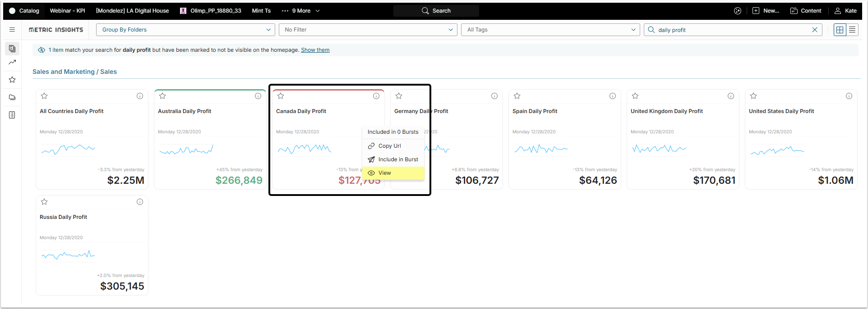Expand the Group By Folders dropdown
The image size is (868, 309).
[185, 30]
